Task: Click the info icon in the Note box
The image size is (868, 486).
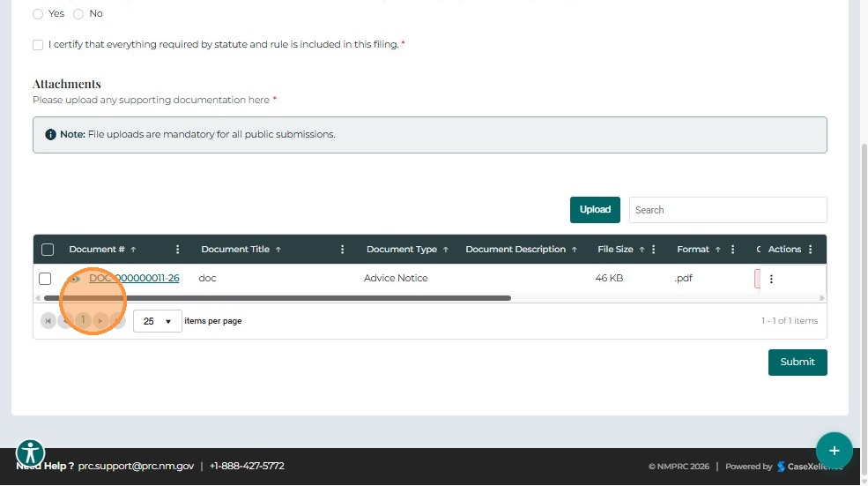Action: click(50, 135)
